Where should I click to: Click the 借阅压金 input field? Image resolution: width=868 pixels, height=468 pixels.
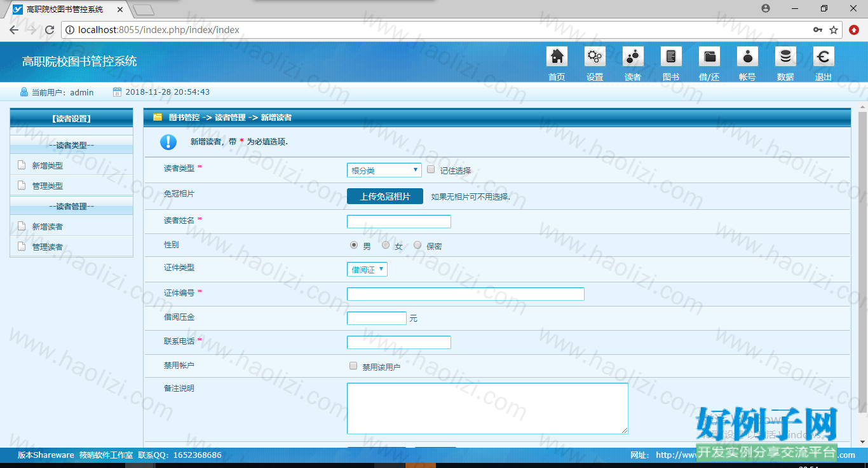pyautogui.click(x=377, y=318)
